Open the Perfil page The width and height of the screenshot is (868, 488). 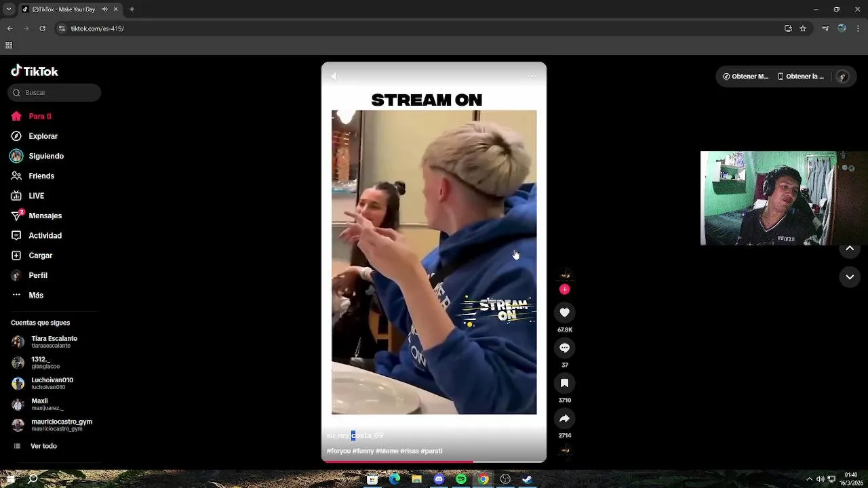pyautogui.click(x=29, y=275)
